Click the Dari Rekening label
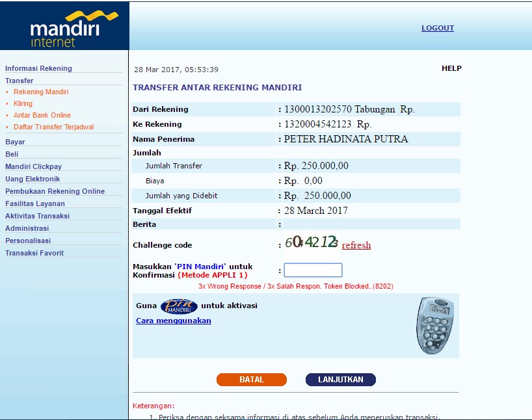The width and height of the screenshot is (532, 420). tap(161, 109)
